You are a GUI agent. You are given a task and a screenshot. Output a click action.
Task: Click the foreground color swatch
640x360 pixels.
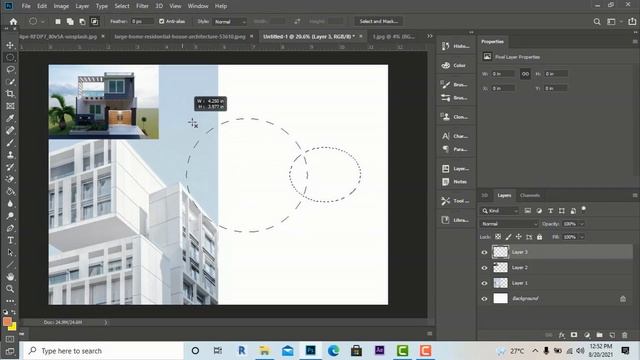[7, 322]
